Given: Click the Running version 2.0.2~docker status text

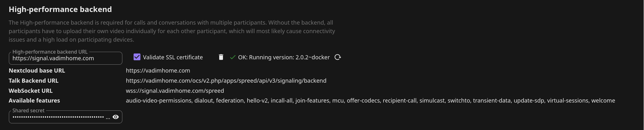Looking at the screenshot, I should pos(284,57).
